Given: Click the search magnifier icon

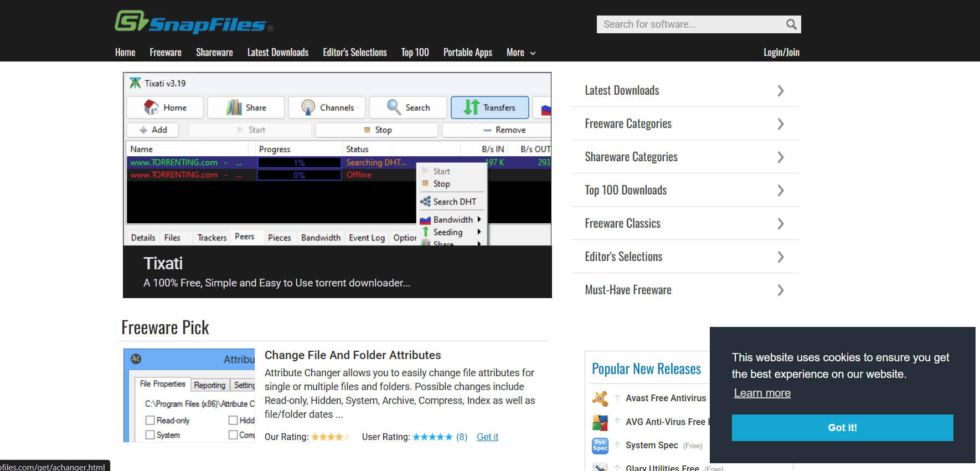Looking at the screenshot, I should pyautogui.click(x=791, y=24).
